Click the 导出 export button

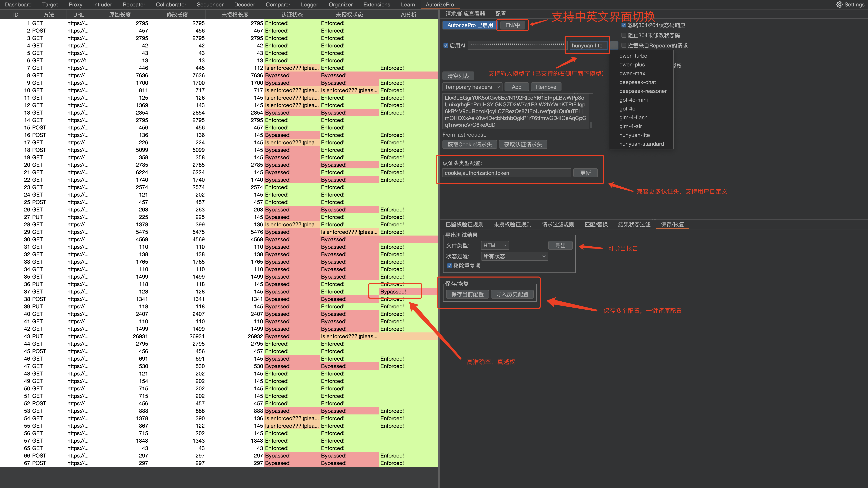(x=560, y=246)
